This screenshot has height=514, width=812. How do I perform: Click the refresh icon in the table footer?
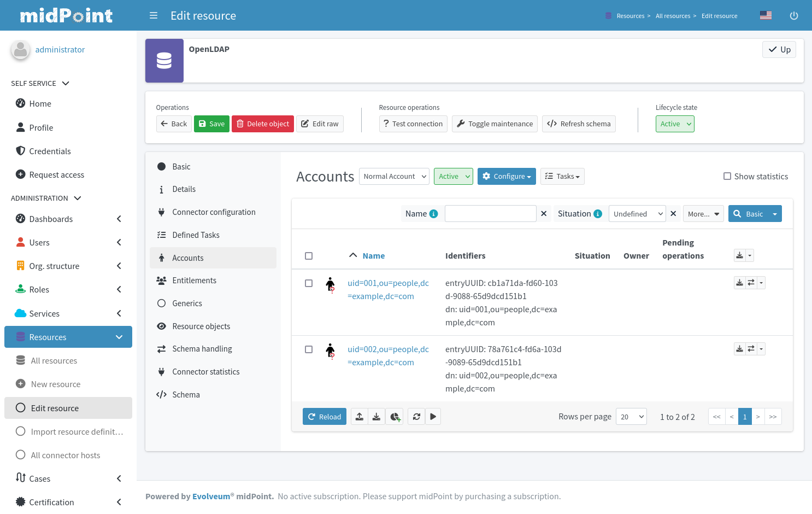coord(416,416)
